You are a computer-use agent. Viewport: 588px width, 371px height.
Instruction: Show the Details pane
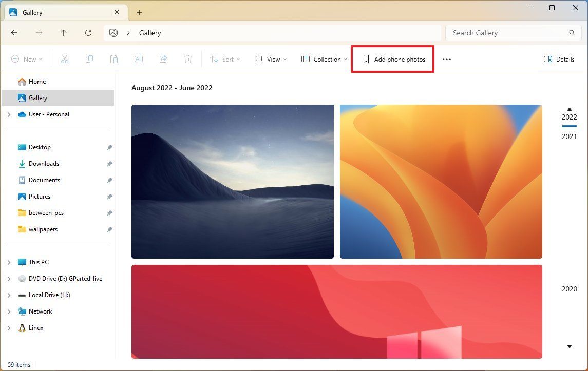click(559, 59)
